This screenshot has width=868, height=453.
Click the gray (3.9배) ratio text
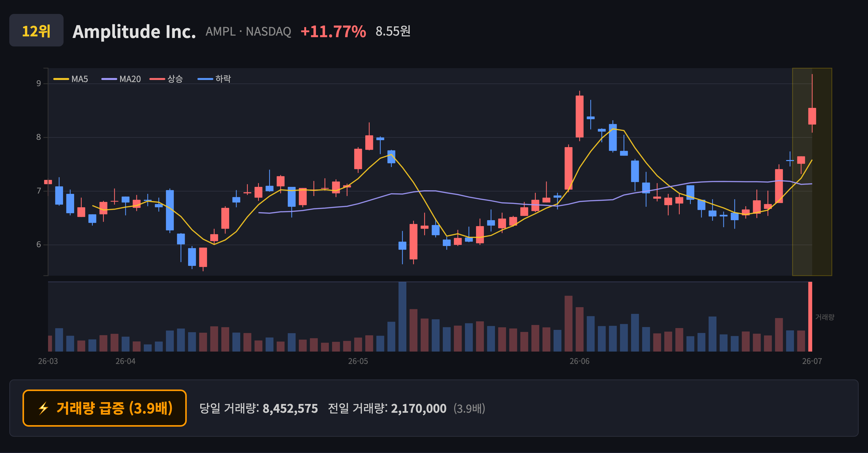469,409
